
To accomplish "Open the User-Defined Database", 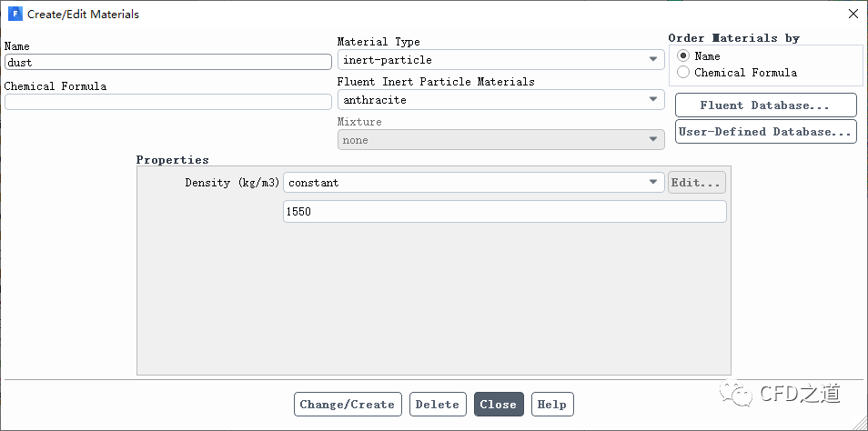I will pos(765,132).
